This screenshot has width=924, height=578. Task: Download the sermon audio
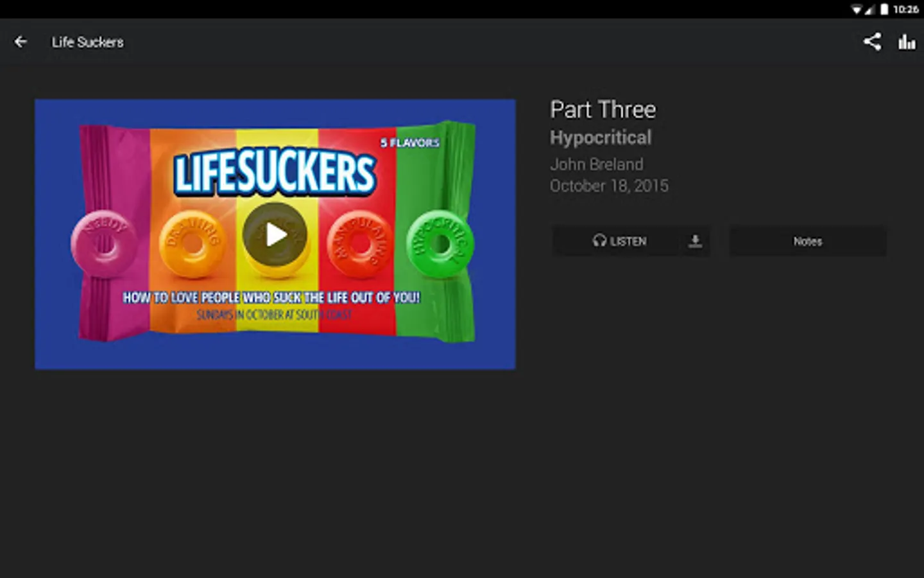click(695, 241)
